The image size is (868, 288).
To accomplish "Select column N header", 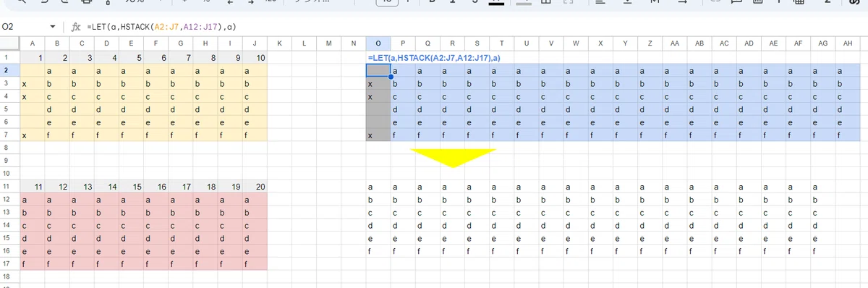I will tap(354, 44).
